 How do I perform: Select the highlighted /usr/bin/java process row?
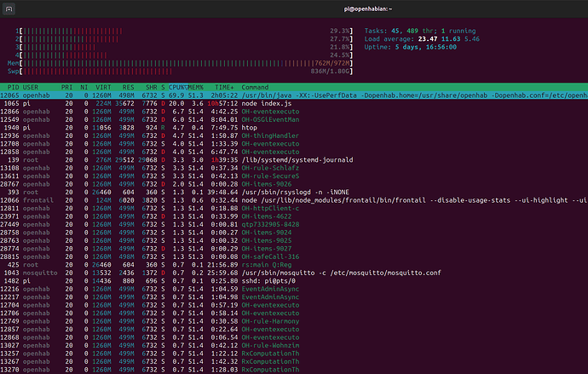click(294, 95)
